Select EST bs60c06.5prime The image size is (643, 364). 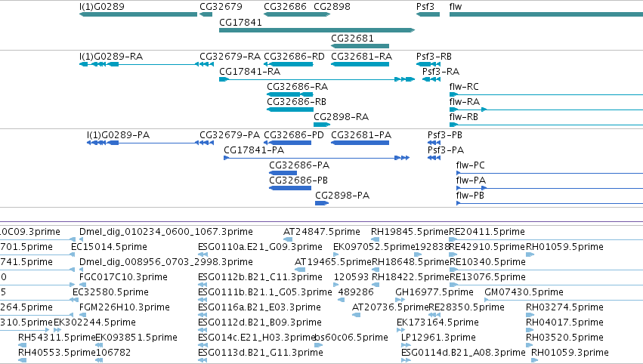351,338
